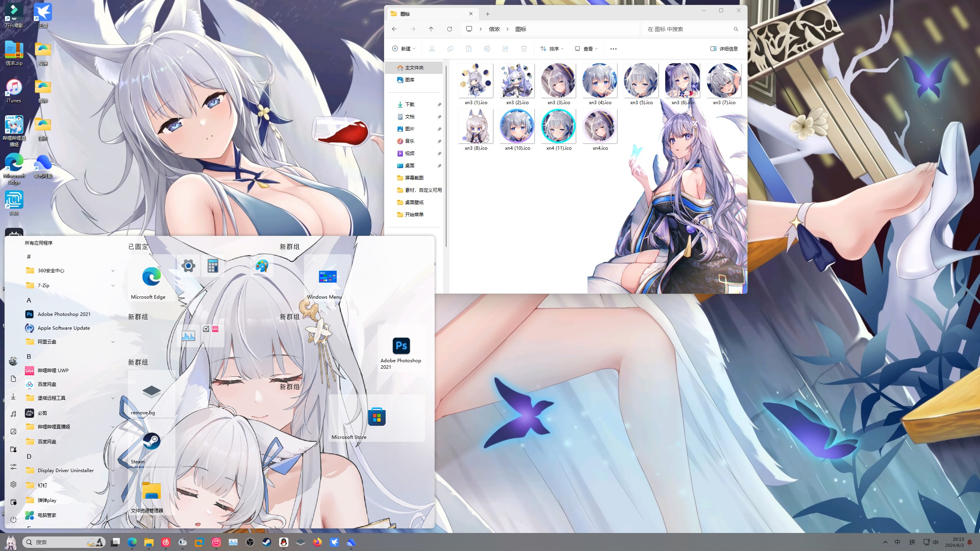Viewport: 980px width, 551px height.
Task: Click the Firefox taskbar icon
Action: pos(317,542)
